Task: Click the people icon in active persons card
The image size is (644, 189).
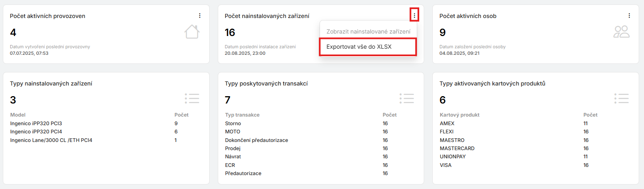Action: tap(621, 32)
